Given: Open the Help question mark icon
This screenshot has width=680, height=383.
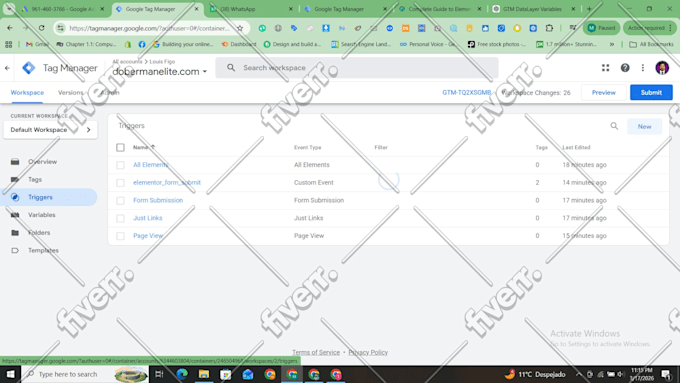Looking at the screenshot, I should point(625,68).
